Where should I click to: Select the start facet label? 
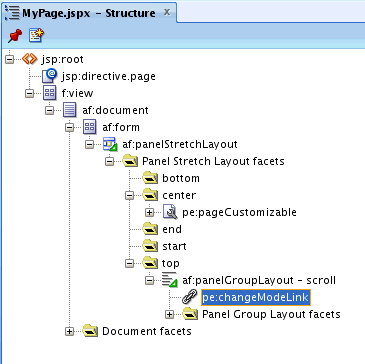pyautogui.click(x=174, y=246)
